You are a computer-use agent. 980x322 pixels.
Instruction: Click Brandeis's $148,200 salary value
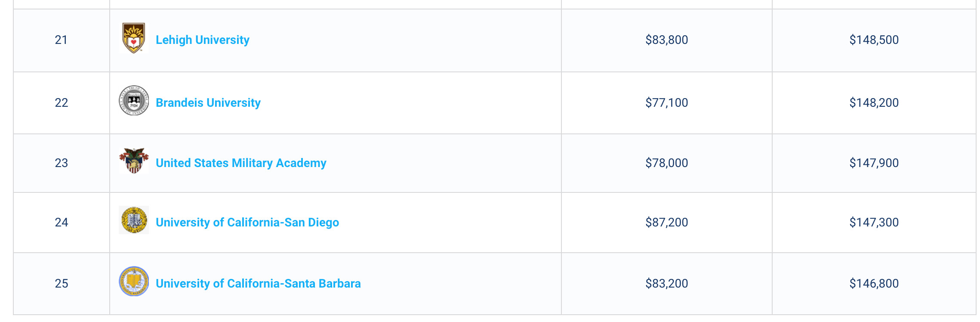pyautogui.click(x=874, y=103)
